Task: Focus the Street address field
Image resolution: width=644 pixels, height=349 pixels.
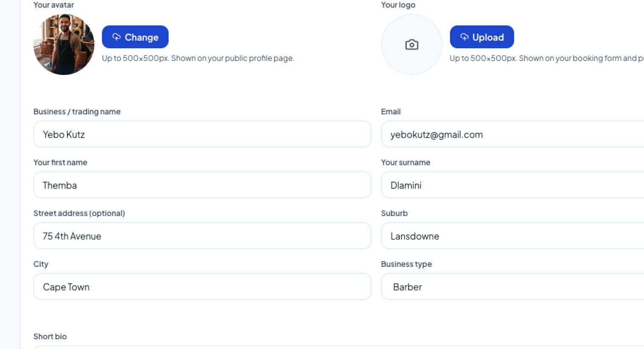Action: point(202,236)
